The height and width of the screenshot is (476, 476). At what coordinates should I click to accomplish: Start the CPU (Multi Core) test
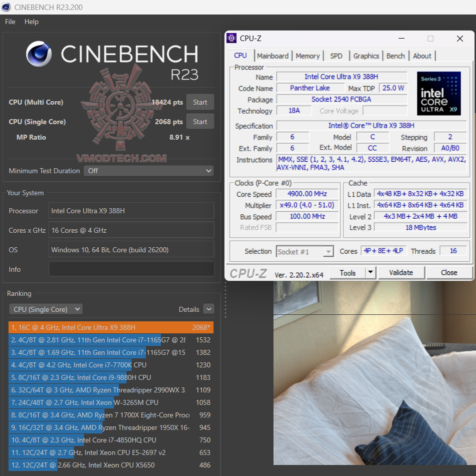pos(200,102)
